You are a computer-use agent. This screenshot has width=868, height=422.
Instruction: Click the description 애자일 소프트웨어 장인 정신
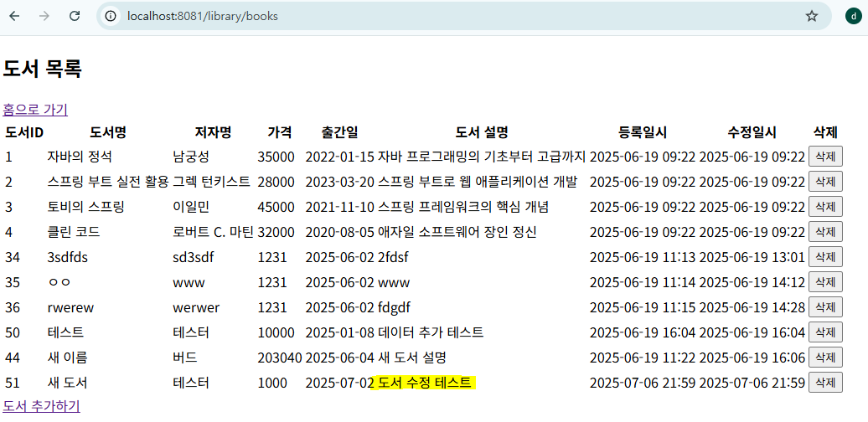pos(457,232)
